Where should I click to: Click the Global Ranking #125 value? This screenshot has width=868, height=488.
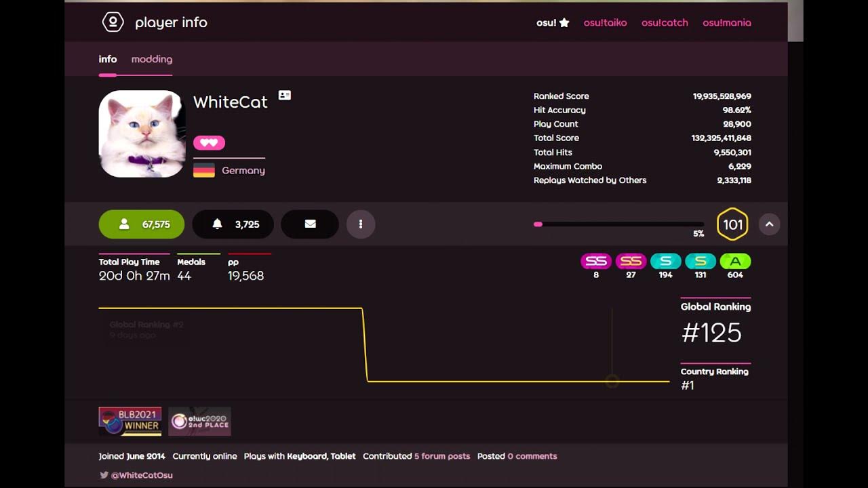coord(711,333)
